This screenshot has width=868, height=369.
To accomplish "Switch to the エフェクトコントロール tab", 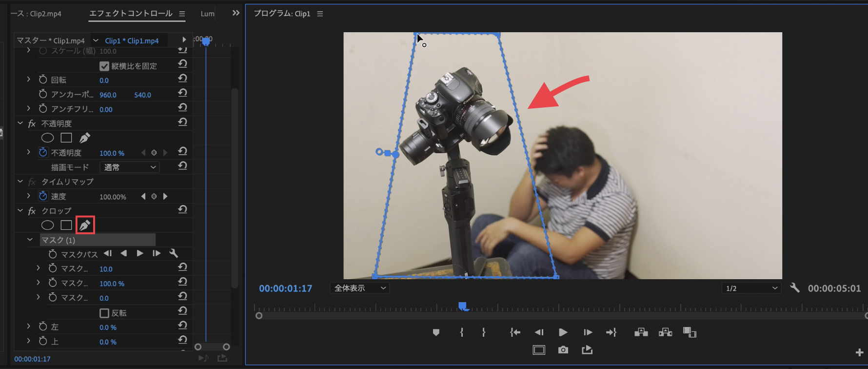I will [131, 14].
